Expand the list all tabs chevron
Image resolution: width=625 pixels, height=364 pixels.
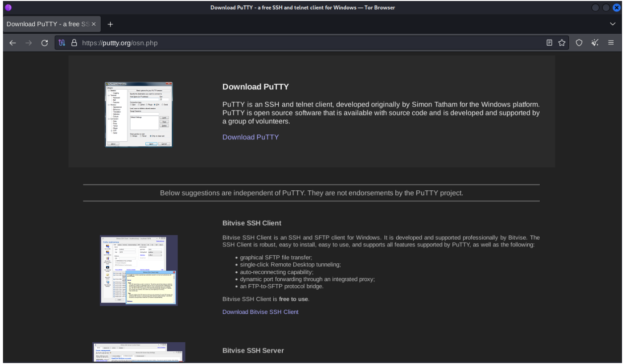click(613, 24)
